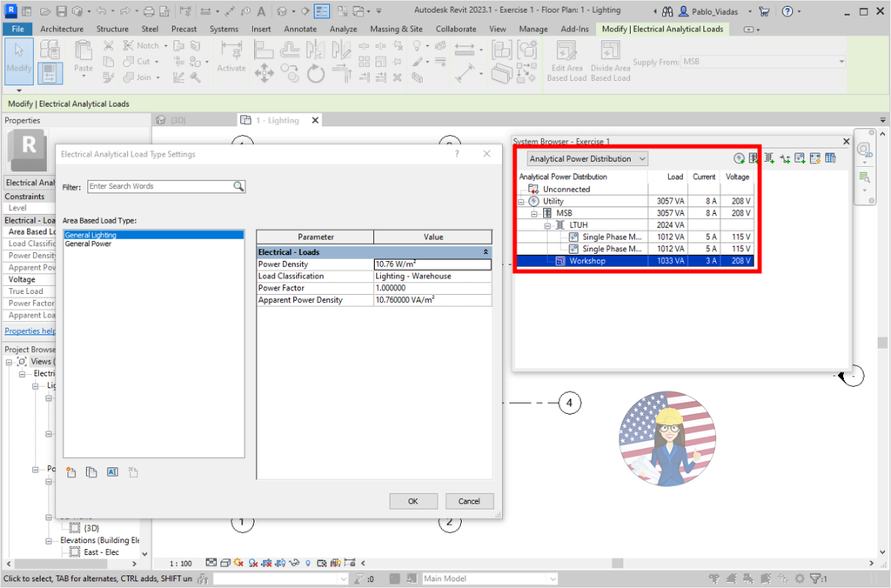Select the Cut tool in the Modify panel
This screenshot has height=588, width=891.
[139, 61]
